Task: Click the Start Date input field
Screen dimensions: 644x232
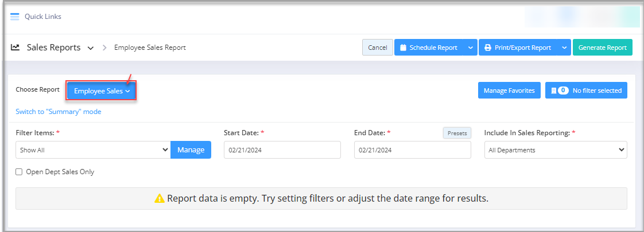Action: pos(282,150)
